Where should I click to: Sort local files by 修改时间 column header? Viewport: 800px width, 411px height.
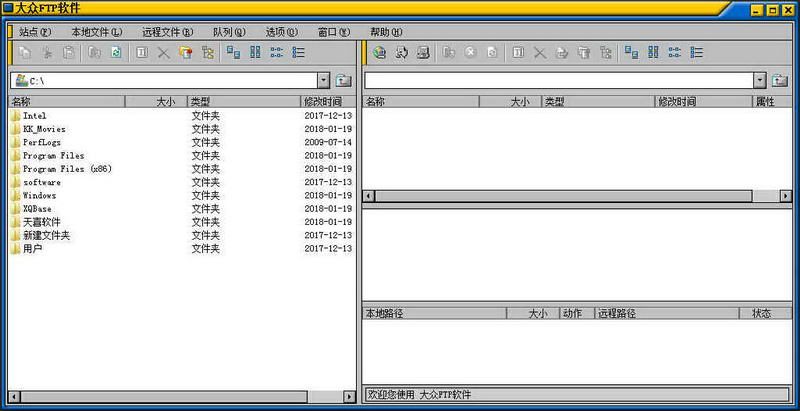[x=328, y=101]
